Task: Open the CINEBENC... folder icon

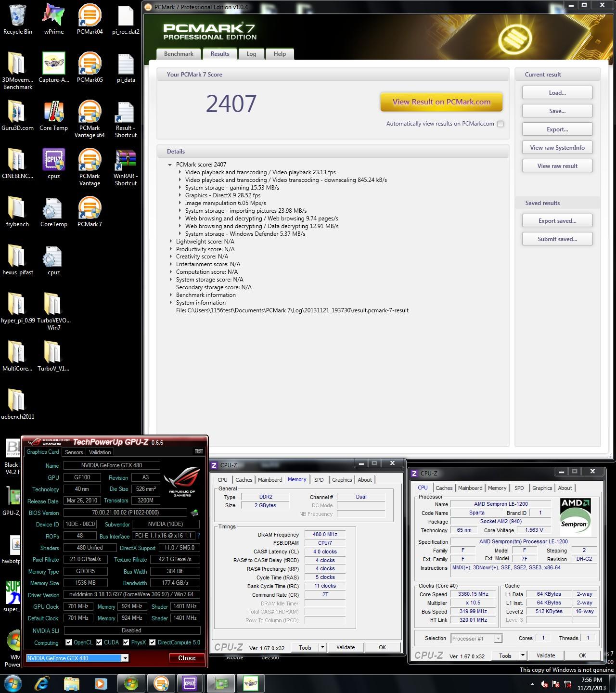Action: click(x=18, y=164)
